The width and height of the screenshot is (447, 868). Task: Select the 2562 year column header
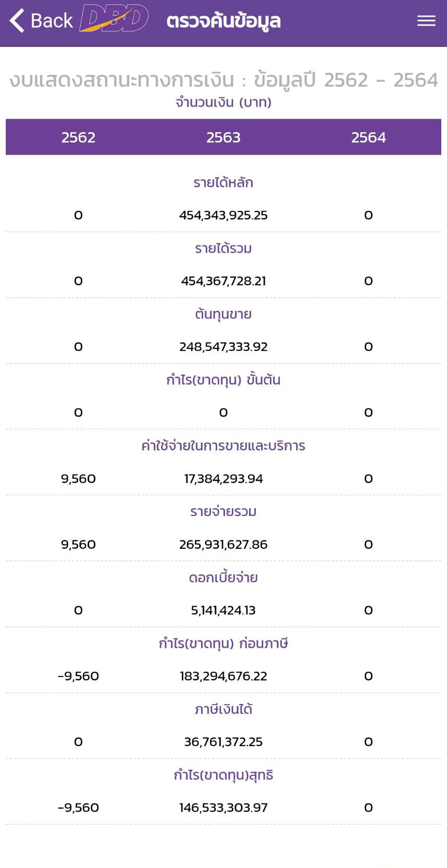tap(78, 137)
